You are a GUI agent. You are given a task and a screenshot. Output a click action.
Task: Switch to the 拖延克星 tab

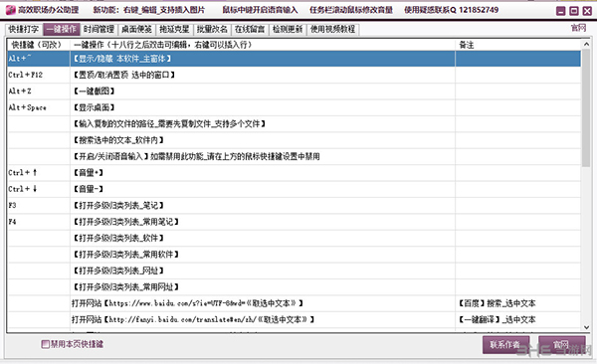point(174,29)
